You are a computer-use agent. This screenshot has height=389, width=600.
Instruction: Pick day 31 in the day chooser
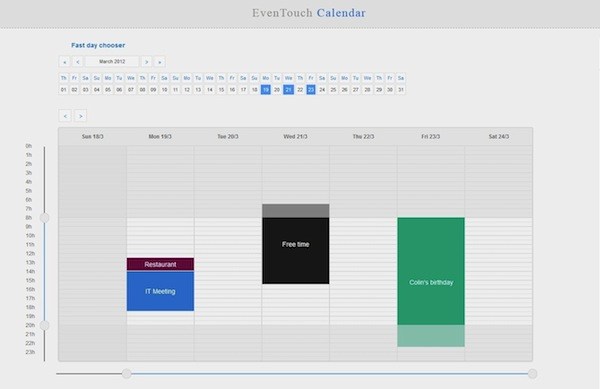(x=401, y=90)
